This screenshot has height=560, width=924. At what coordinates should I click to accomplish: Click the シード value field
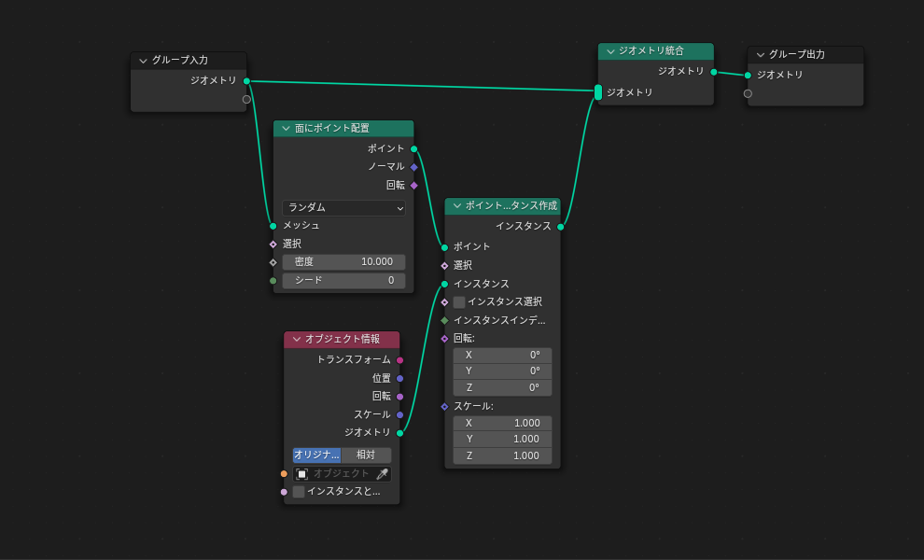point(343,280)
